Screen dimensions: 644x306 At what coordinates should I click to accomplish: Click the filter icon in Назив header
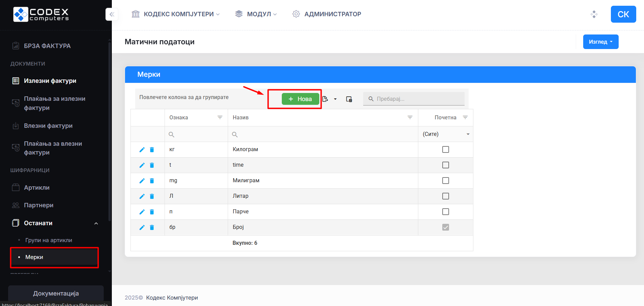[x=410, y=117]
